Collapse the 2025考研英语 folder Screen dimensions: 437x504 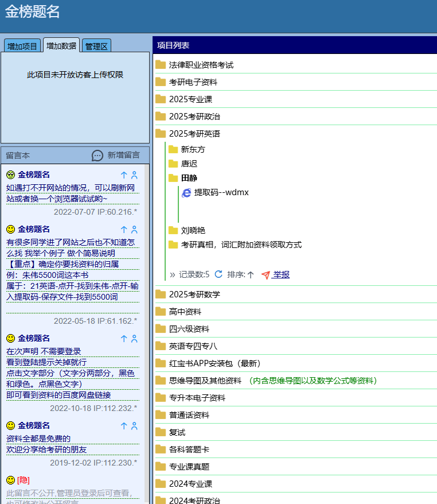[x=194, y=134]
